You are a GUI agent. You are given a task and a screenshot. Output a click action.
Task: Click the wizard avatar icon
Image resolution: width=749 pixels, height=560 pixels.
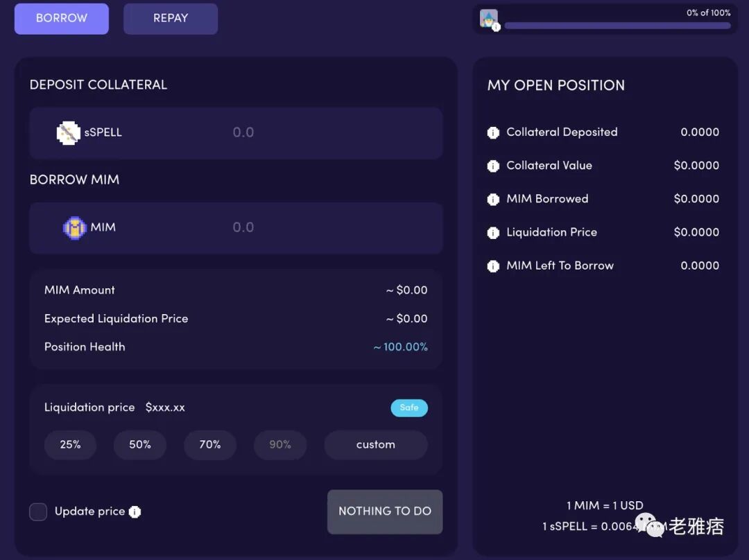coord(489,19)
